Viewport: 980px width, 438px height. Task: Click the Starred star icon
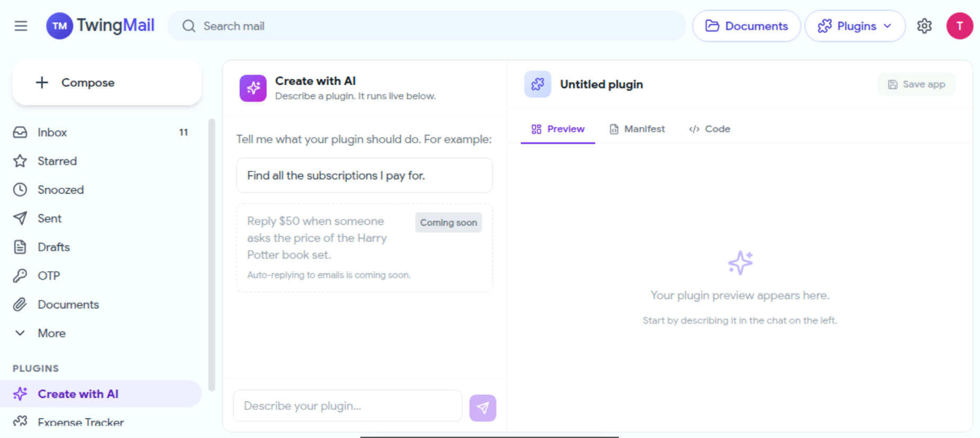coord(20,161)
